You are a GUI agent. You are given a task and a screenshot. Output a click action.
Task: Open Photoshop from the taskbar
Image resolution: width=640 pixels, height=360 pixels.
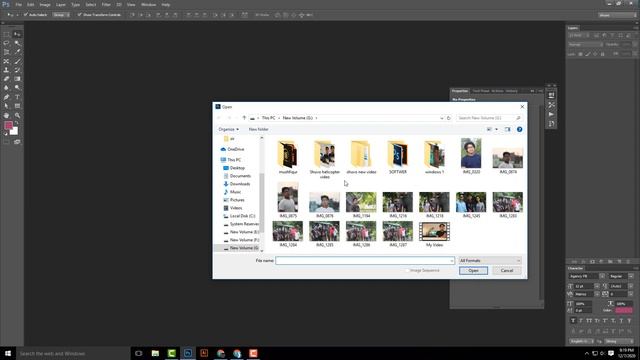pos(188,353)
